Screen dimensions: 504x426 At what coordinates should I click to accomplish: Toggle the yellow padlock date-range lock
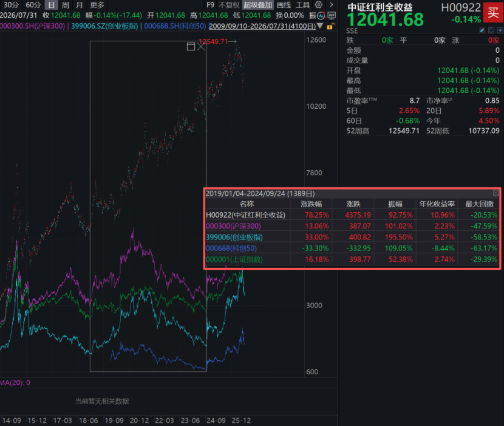[x=330, y=26]
